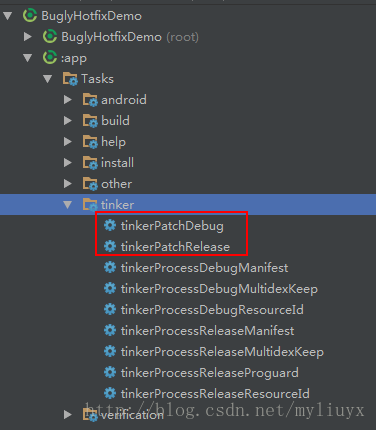The image size is (376, 430).
Task: Click the gear icon beside tinkerProcessDebugManifest
Action: pyautogui.click(x=110, y=268)
